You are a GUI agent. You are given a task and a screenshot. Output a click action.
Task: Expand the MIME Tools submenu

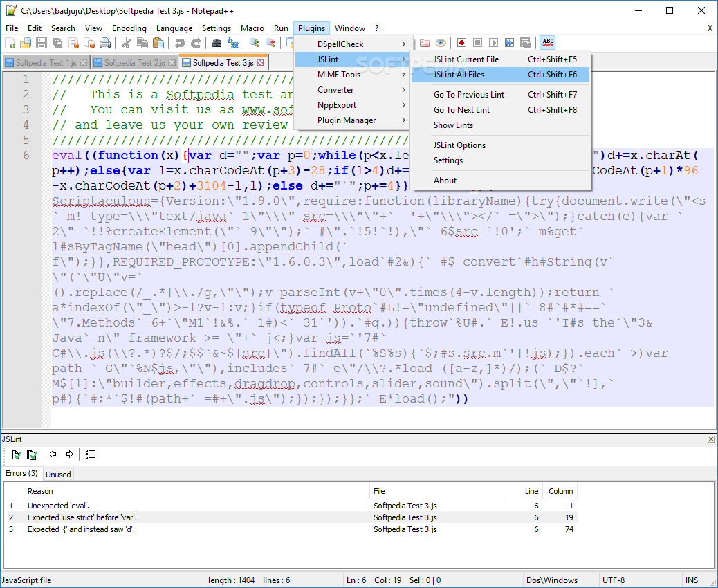pos(353,75)
